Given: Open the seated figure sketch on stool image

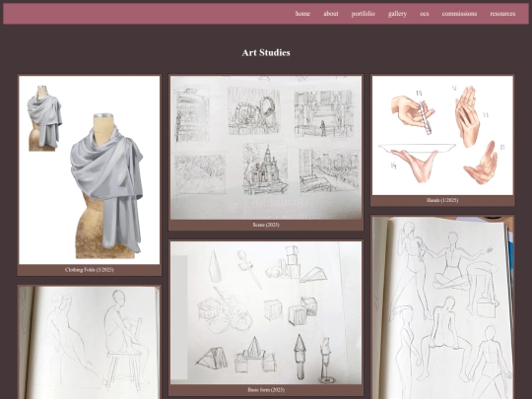Looking at the screenshot, I should [90, 343].
